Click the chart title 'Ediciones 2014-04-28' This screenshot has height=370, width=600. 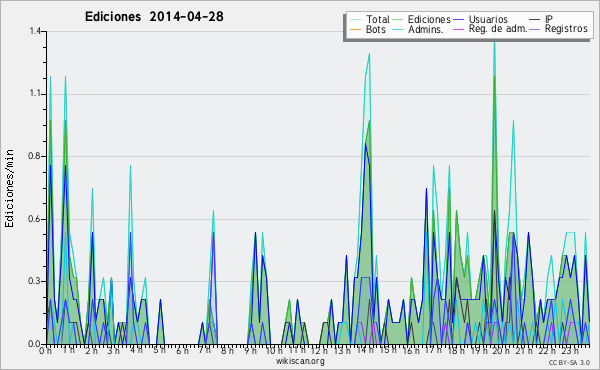pos(154,17)
